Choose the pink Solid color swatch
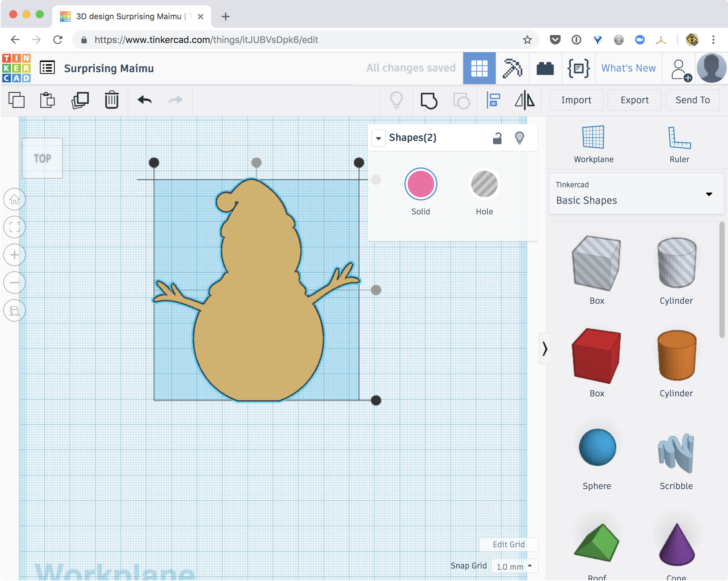The width and height of the screenshot is (728, 581). 420,184
